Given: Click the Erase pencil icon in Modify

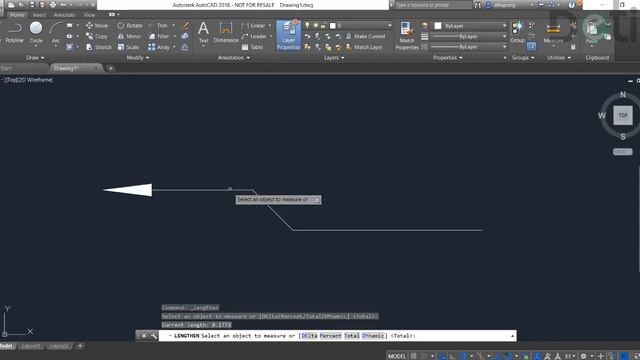Looking at the screenshot, I should coord(185,26).
